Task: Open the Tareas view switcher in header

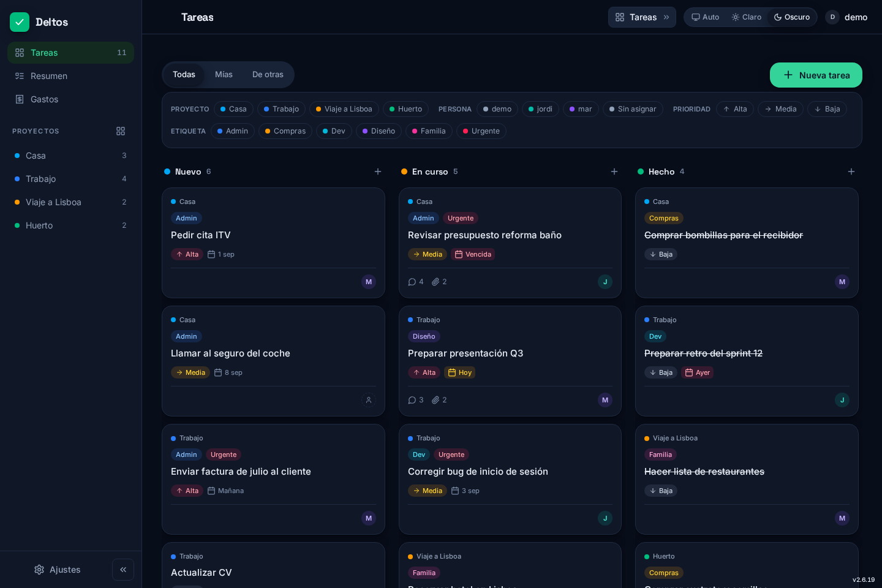Action: (642, 17)
